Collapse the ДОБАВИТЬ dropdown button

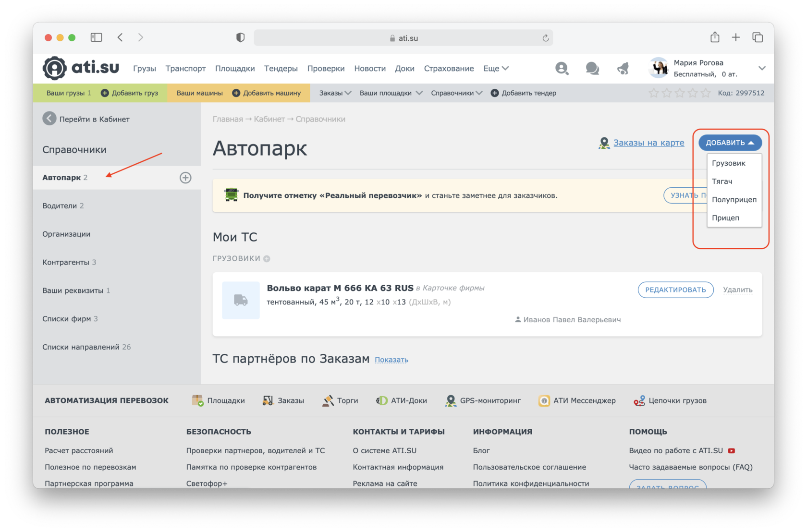point(730,143)
